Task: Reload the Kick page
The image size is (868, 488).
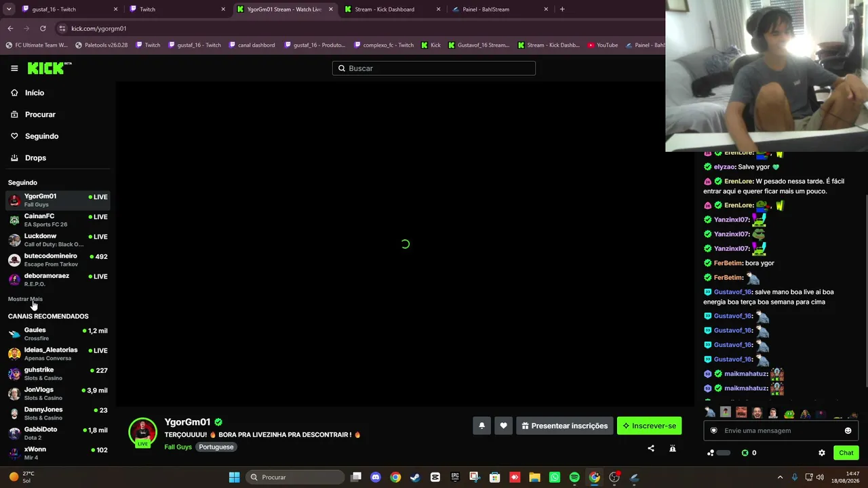Action: pyautogui.click(x=43, y=28)
